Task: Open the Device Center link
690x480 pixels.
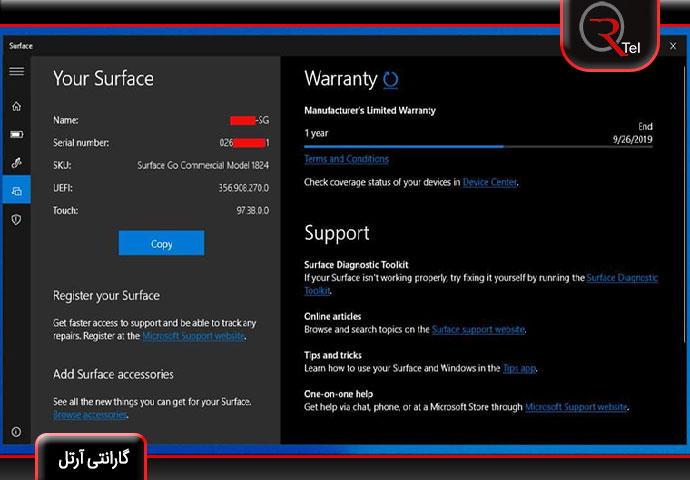Action: click(x=489, y=182)
